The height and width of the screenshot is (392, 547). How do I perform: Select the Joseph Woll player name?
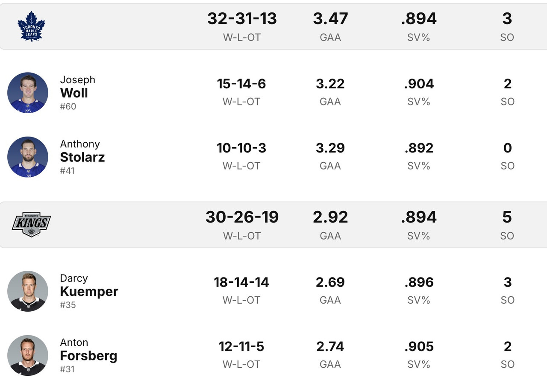click(74, 93)
